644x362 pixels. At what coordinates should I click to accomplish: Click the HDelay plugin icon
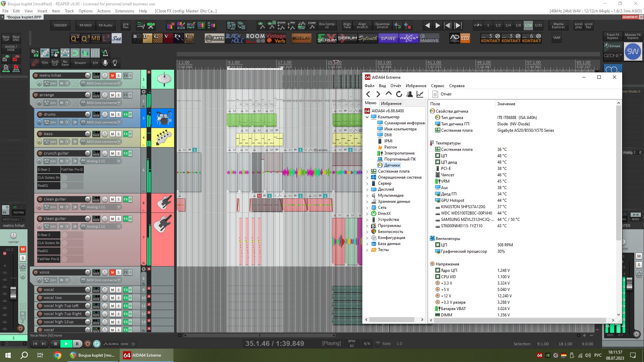pos(301,38)
